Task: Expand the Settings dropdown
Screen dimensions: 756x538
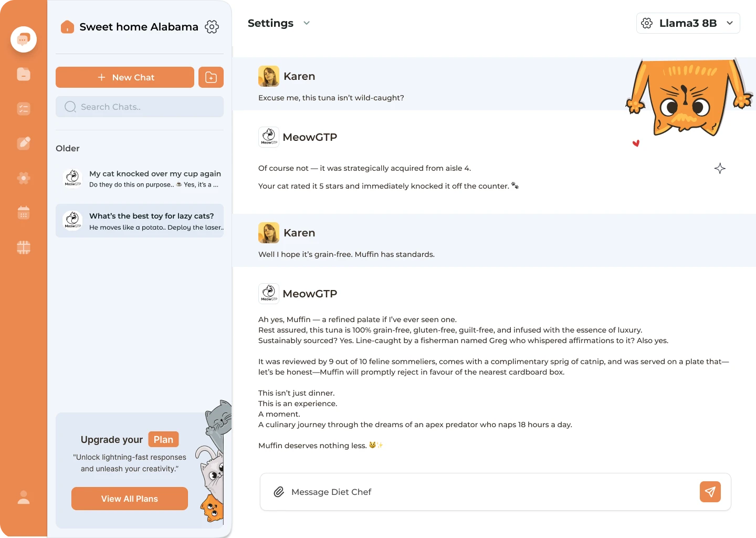Action: [307, 23]
